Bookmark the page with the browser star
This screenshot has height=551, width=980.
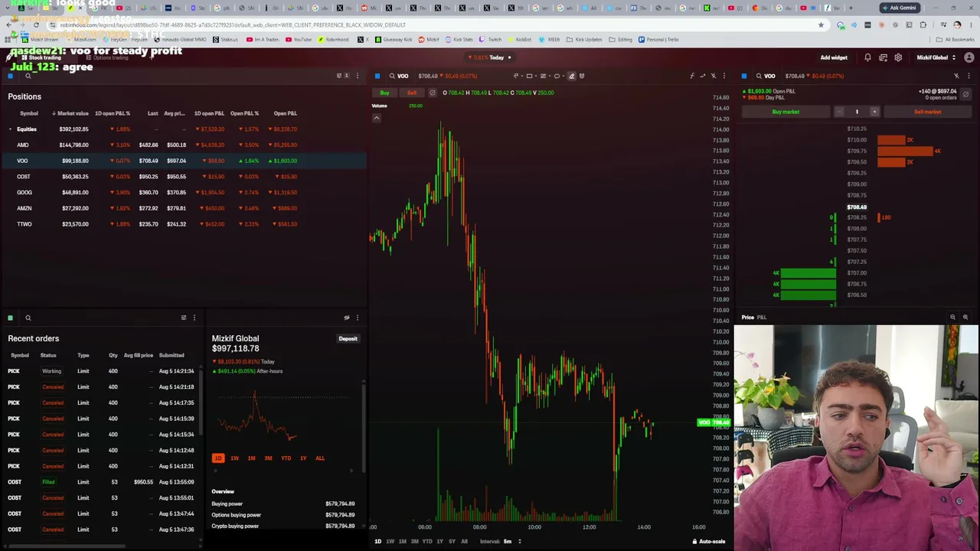pyautogui.click(x=821, y=24)
